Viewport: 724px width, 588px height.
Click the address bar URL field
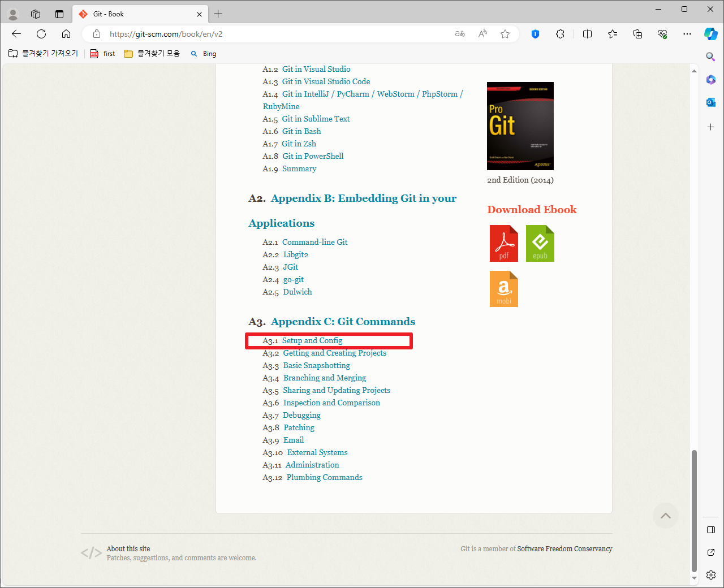click(277, 34)
